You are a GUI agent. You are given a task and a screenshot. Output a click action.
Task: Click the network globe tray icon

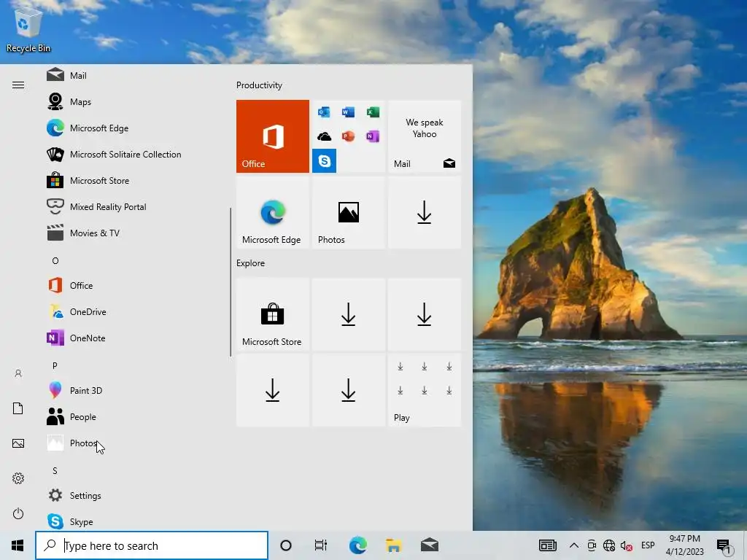(x=609, y=545)
